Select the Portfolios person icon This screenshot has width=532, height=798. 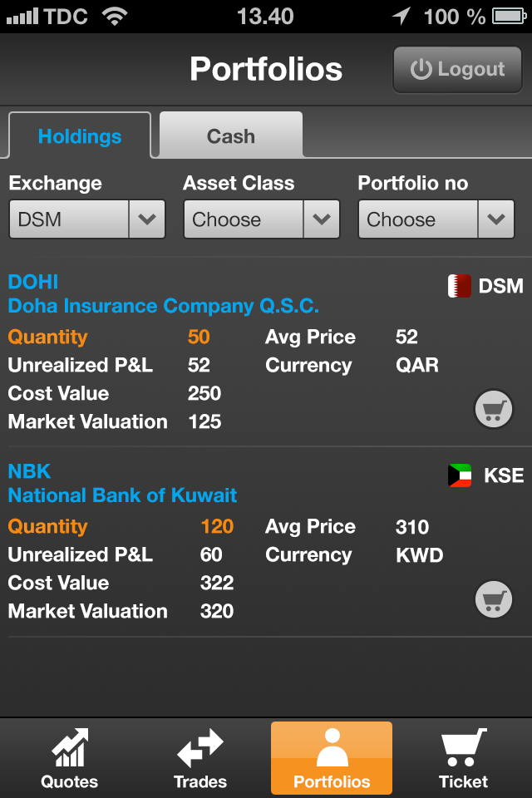point(332,746)
